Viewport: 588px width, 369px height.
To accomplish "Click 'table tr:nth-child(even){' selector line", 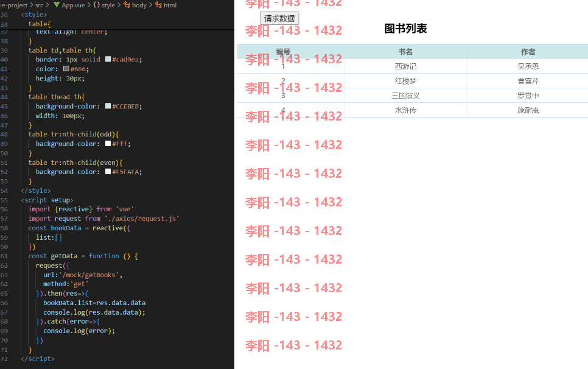I will [x=75, y=163].
